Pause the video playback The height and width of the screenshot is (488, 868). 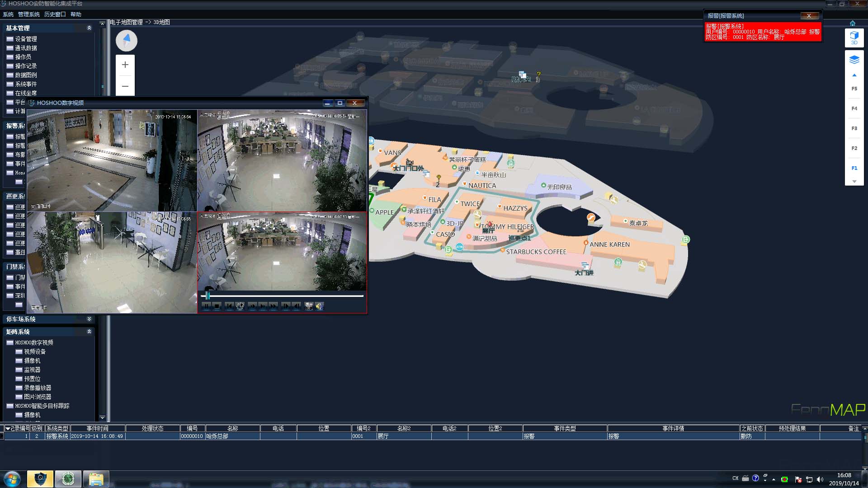click(206, 306)
